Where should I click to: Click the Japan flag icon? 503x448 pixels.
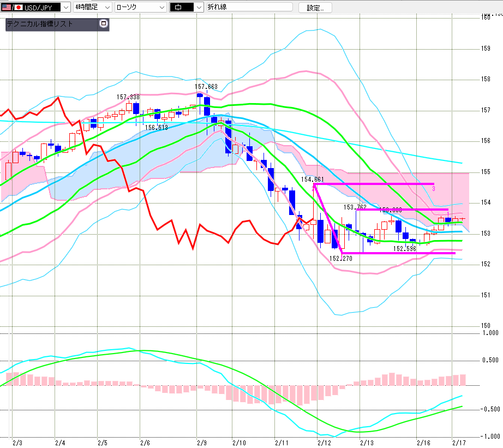18,8
